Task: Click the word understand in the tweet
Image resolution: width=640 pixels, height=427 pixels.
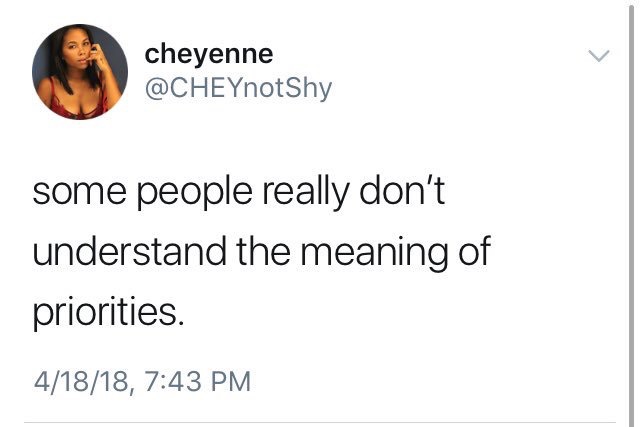Action: pyautogui.click(x=129, y=251)
